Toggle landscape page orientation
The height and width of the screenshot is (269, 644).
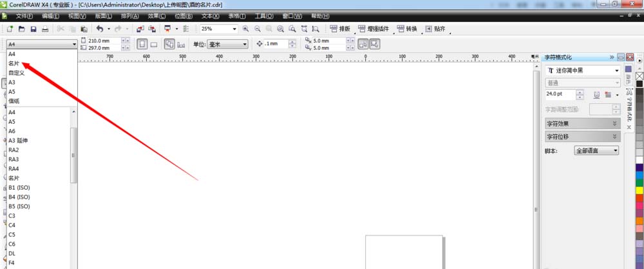click(x=154, y=44)
